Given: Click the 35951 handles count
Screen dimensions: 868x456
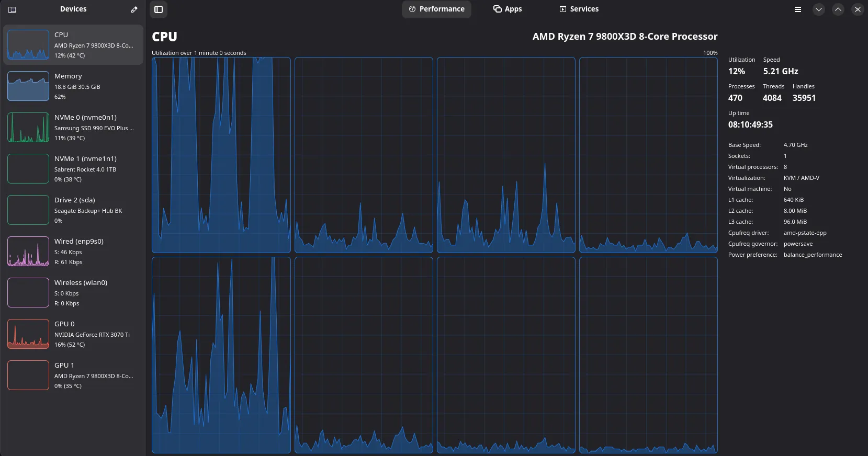Looking at the screenshot, I should [804, 98].
